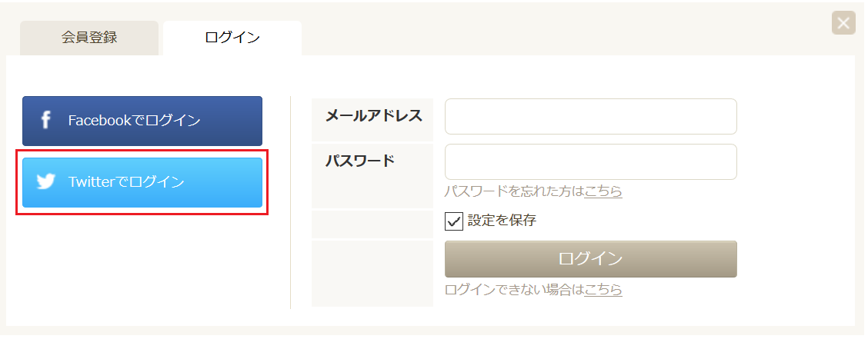Click the empty label cell beside the ログイン button
Image resolution: width=868 pixels, height=339 pixels.
[x=372, y=273]
